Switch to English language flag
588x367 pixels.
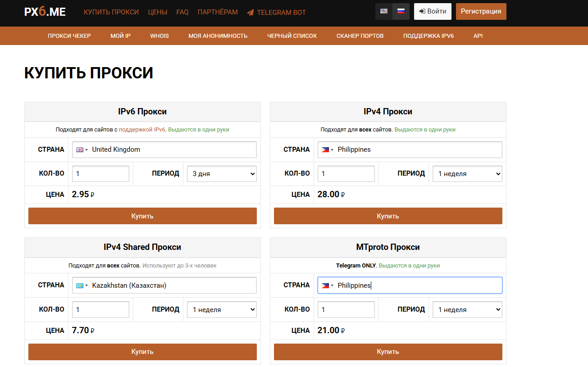[x=384, y=11]
